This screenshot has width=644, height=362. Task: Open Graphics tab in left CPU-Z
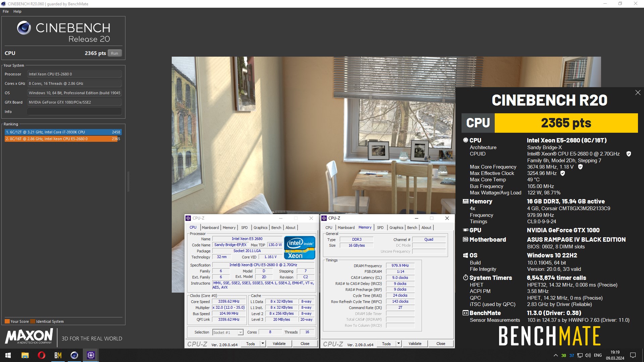point(261,228)
